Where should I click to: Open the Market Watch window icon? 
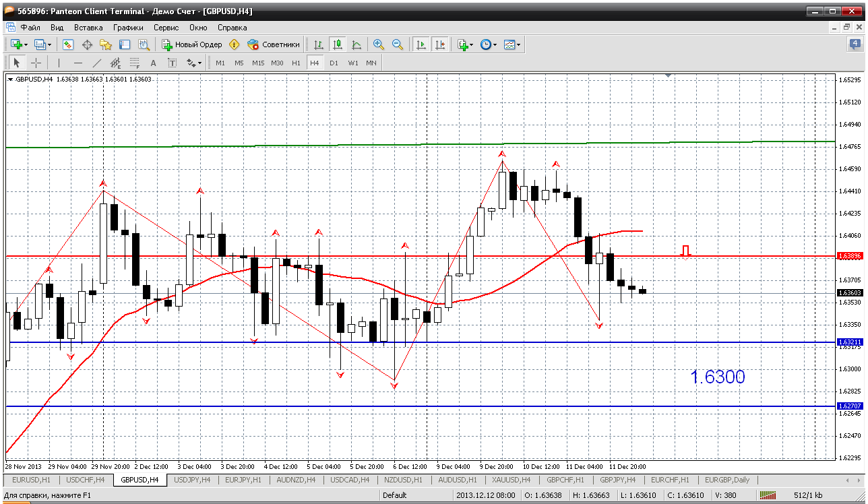(x=68, y=44)
